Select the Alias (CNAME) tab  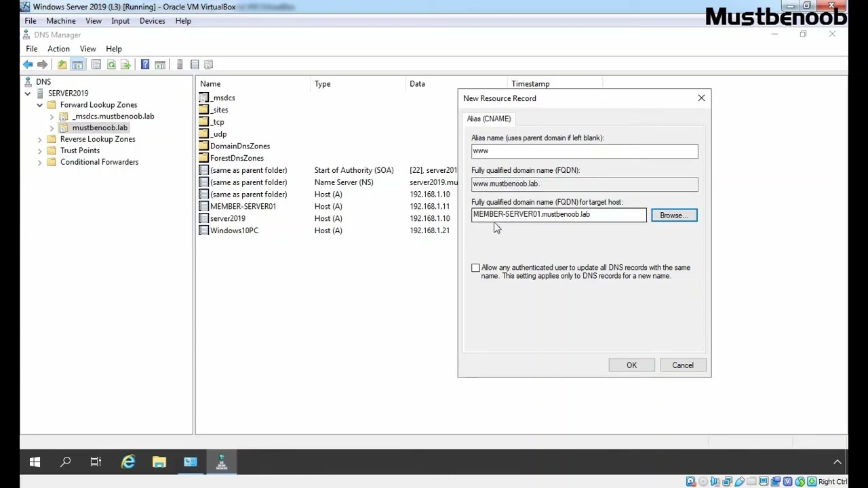pos(489,119)
